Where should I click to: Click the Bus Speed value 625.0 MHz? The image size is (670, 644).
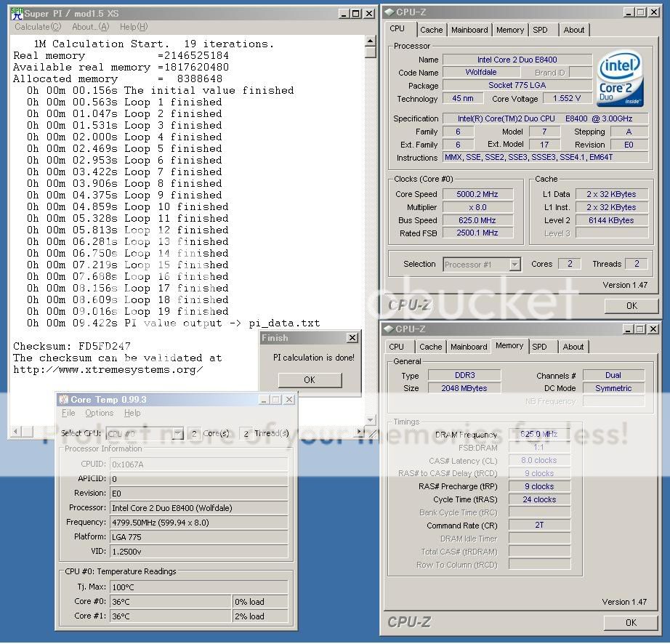pyautogui.click(x=477, y=220)
